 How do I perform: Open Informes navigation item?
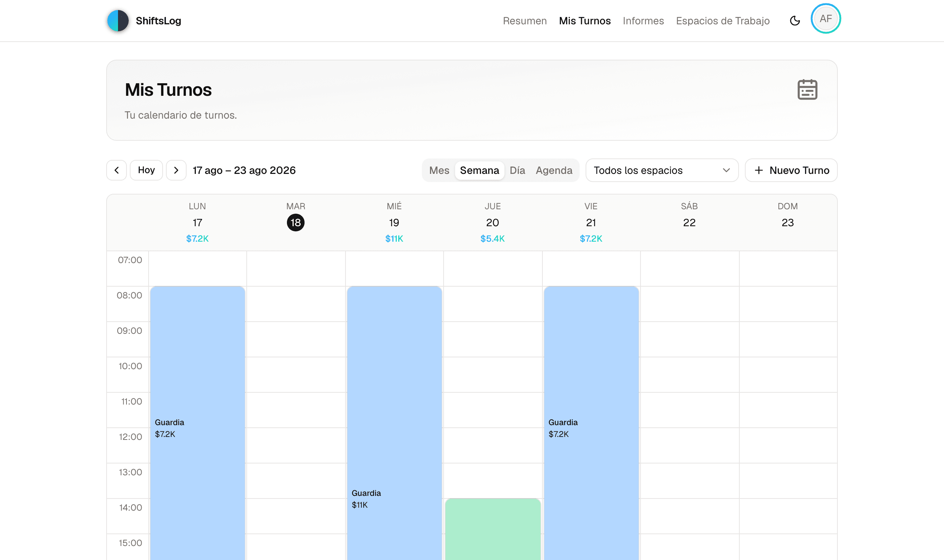(643, 21)
